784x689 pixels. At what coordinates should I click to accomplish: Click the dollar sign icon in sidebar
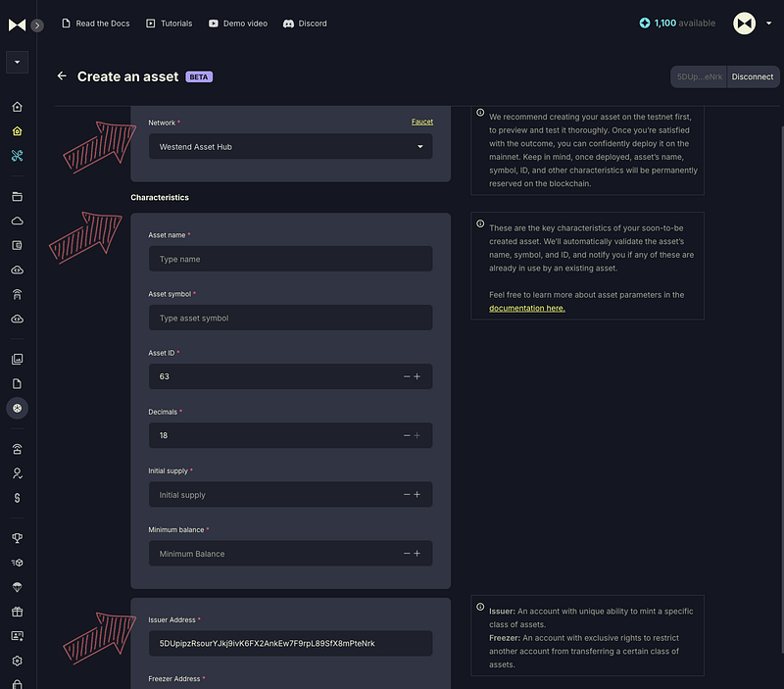click(17, 498)
